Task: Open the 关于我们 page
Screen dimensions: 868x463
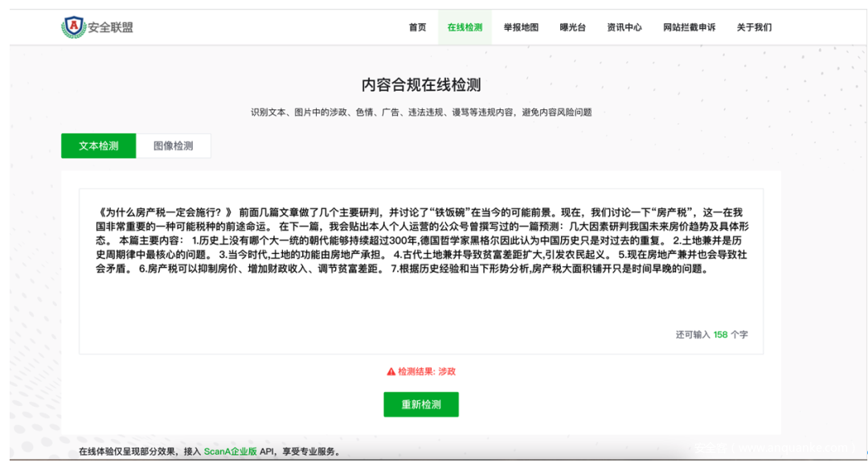Action: click(754, 27)
